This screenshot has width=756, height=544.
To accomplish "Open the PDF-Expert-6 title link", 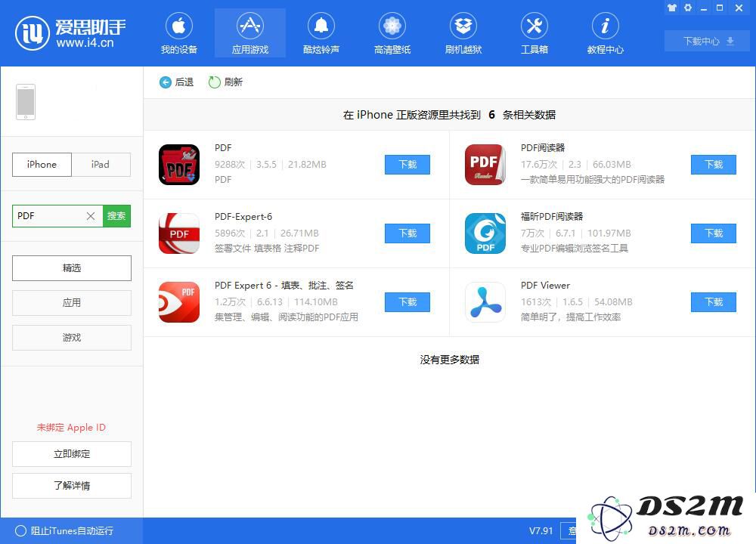I will (243, 217).
